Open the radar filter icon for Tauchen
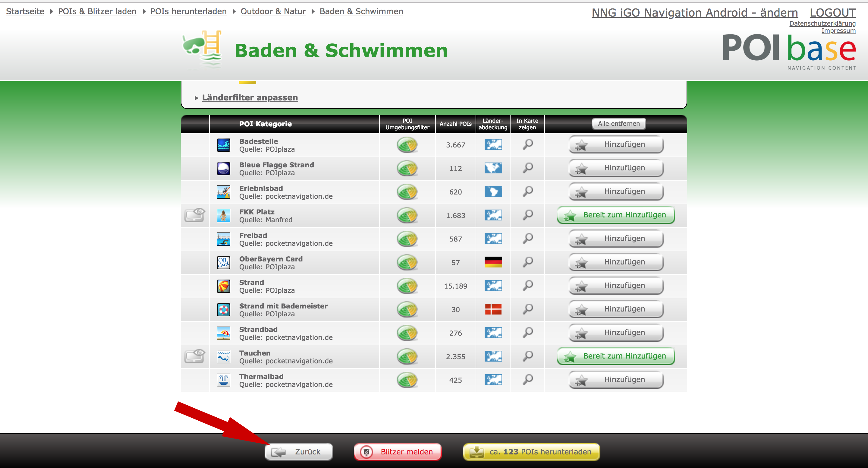This screenshot has width=868, height=468. click(x=407, y=356)
